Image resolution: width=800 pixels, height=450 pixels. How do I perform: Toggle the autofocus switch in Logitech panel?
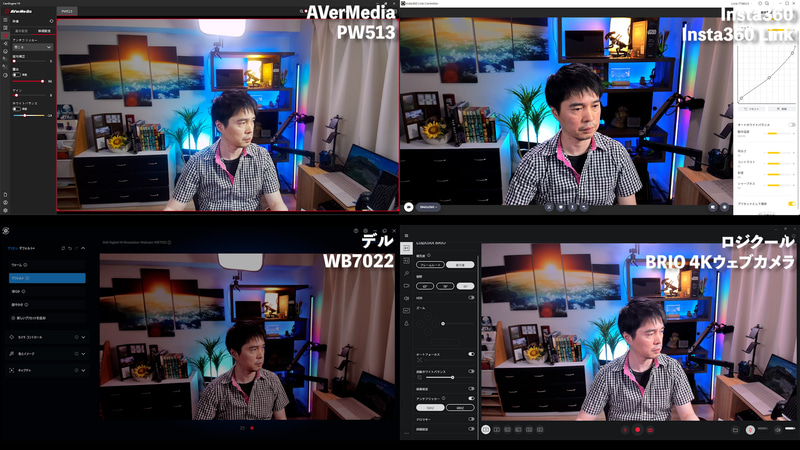click(471, 354)
